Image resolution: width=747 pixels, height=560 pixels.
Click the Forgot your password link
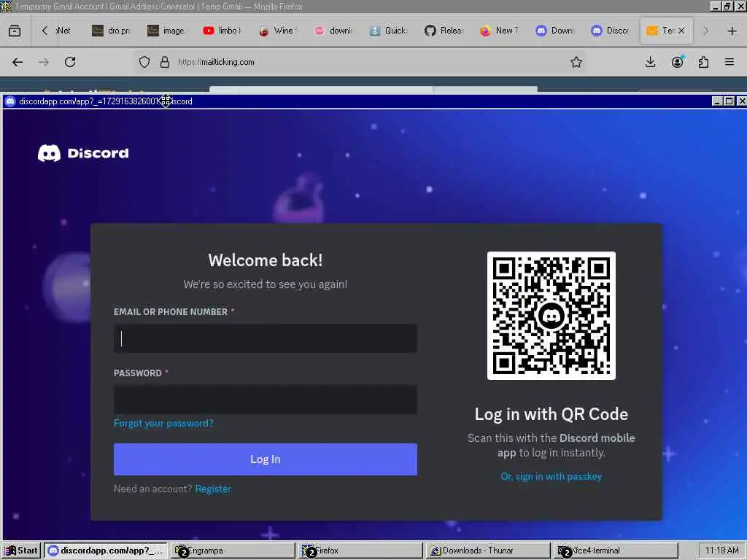point(163,423)
